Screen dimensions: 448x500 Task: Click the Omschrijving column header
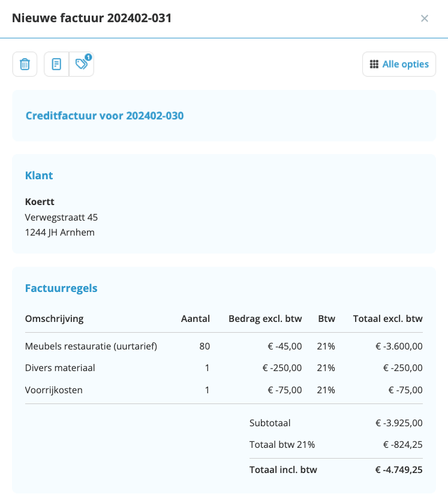click(x=54, y=318)
